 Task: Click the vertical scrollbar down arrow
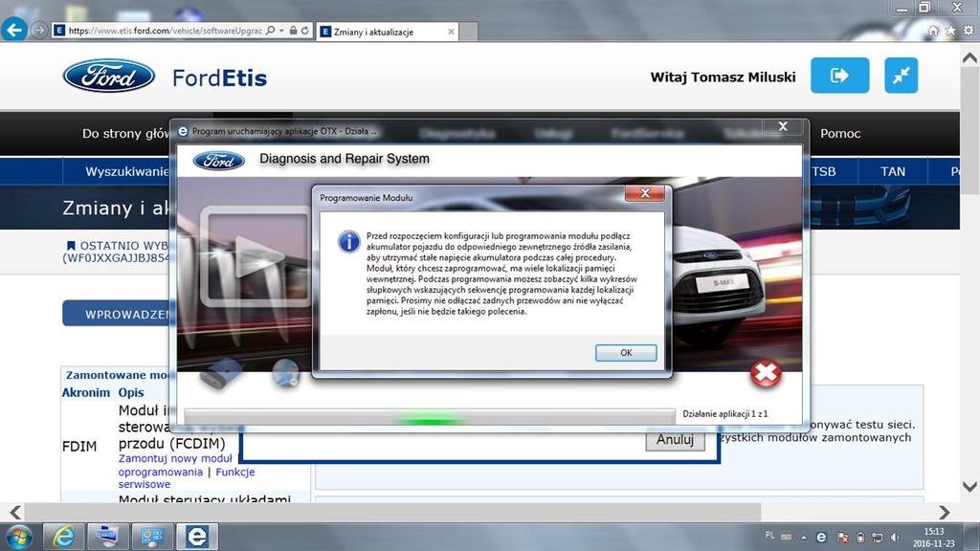point(970,486)
